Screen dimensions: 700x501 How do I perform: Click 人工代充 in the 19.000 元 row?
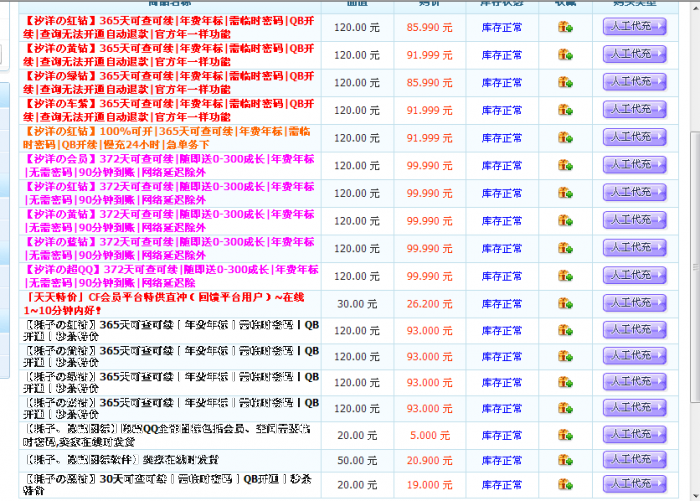pyautogui.click(x=634, y=484)
